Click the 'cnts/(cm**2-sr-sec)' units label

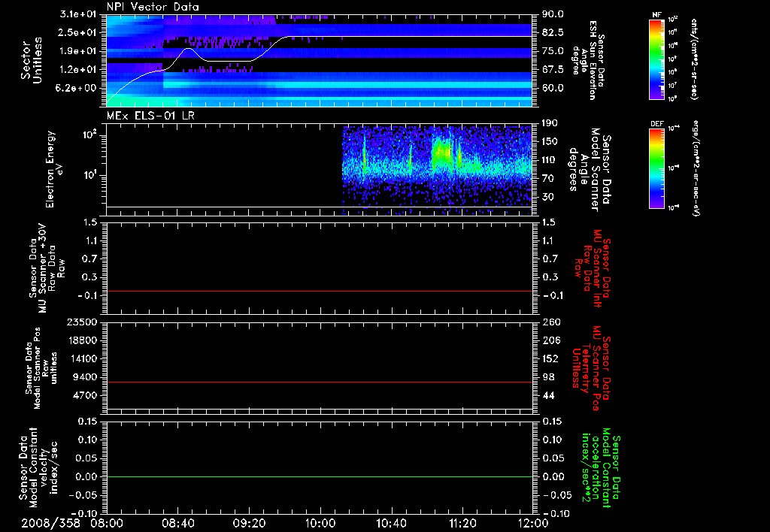tap(694, 59)
